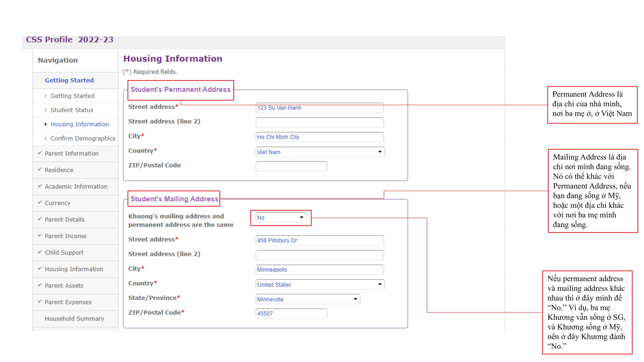Click the mailing address ZIP/Postal Code field
The image size is (644, 362).
tap(291, 313)
